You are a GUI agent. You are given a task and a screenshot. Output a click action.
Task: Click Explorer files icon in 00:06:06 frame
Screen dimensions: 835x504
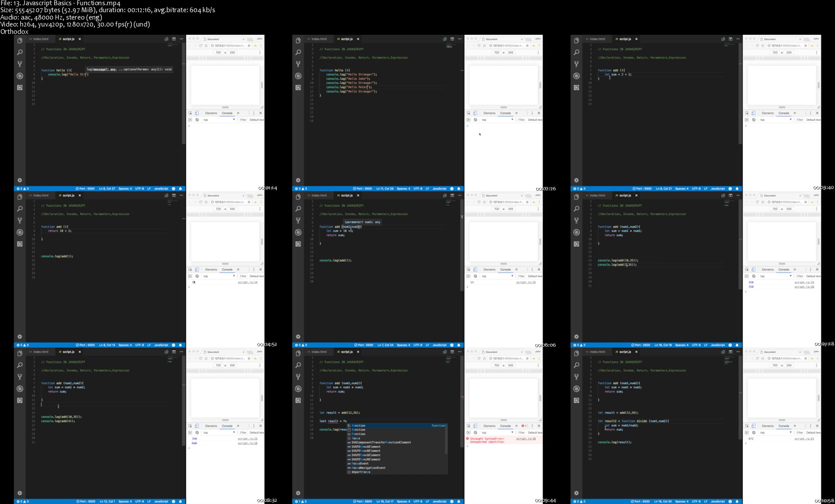click(x=298, y=197)
